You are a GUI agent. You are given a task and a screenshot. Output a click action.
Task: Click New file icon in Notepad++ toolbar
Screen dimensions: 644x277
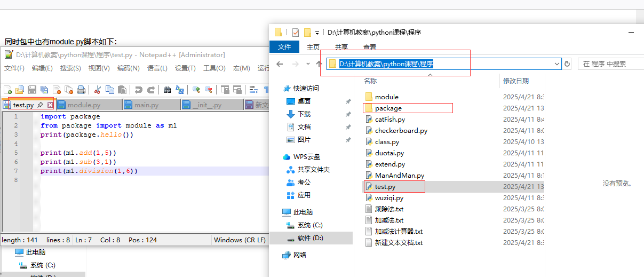[7, 90]
